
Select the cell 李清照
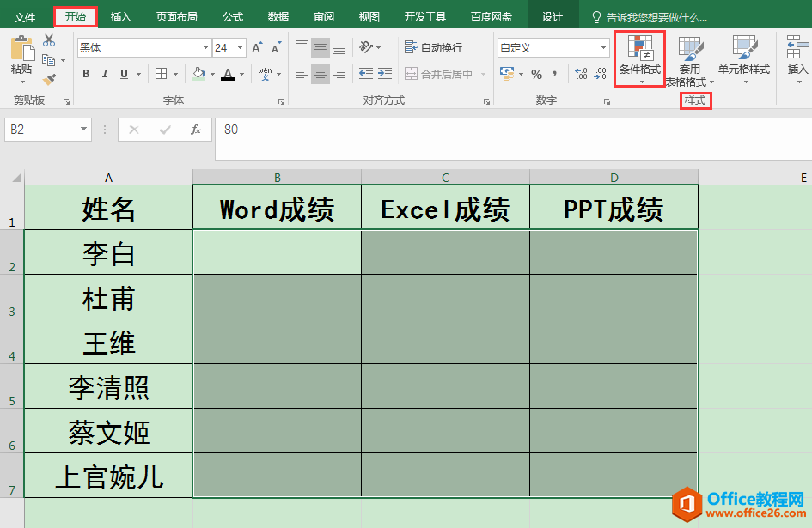tap(108, 386)
